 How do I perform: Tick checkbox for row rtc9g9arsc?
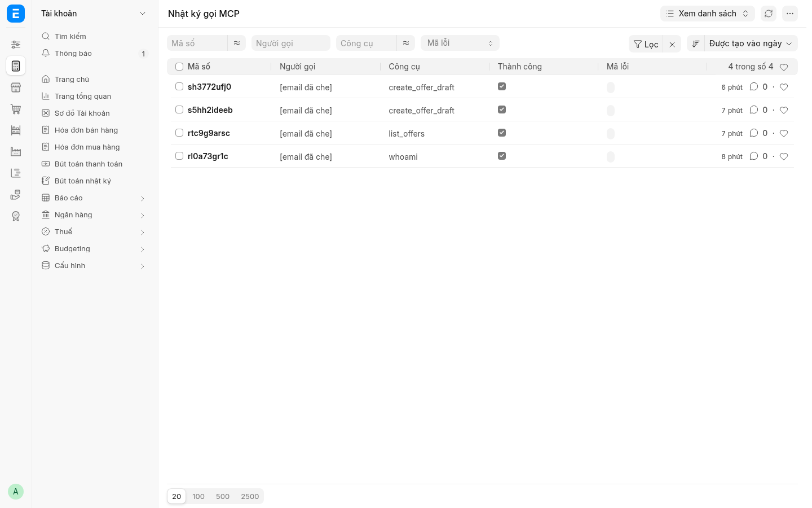click(x=179, y=133)
